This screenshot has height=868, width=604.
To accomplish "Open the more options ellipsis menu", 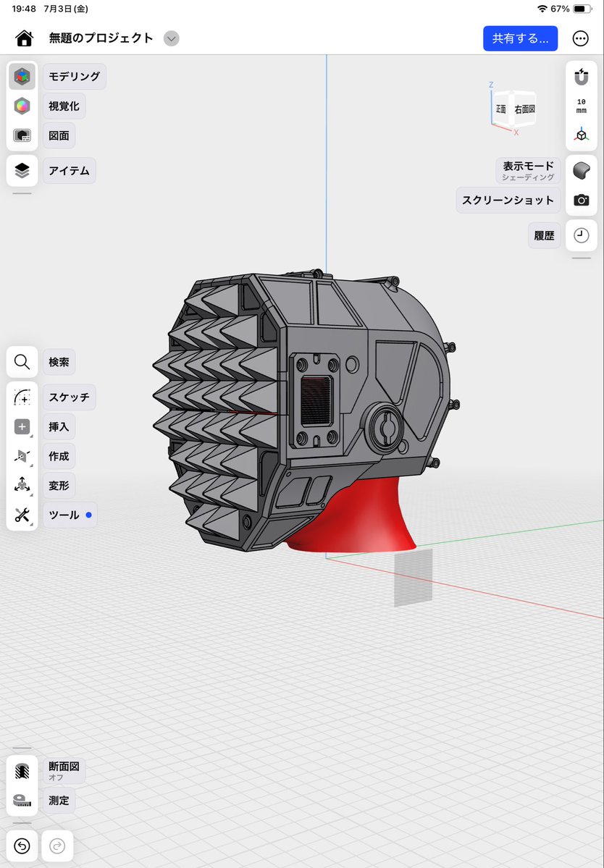I will click(x=580, y=38).
